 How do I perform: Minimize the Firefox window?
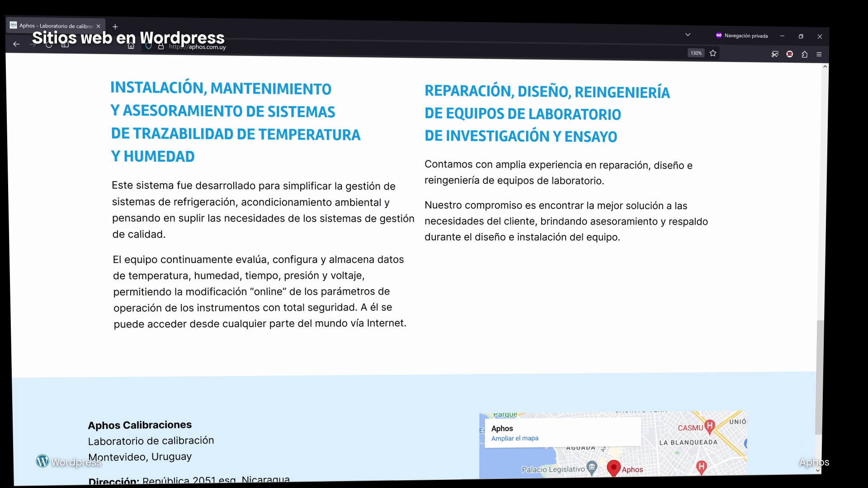coord(782,36)
